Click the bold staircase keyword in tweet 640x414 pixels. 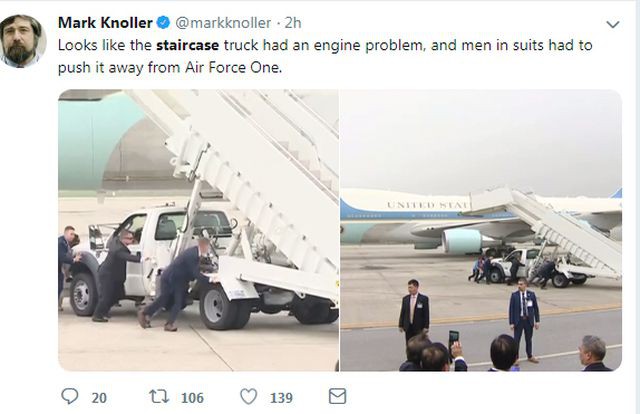tap(187, 45)
